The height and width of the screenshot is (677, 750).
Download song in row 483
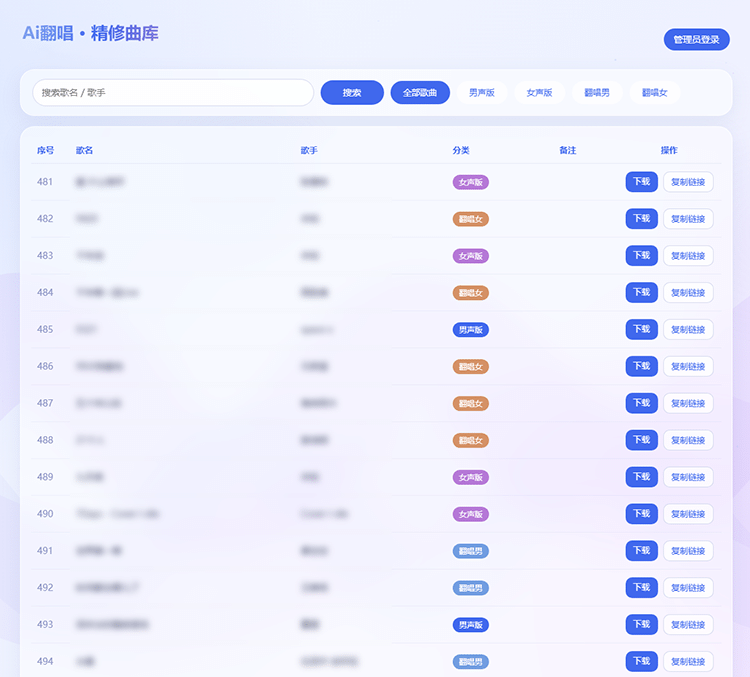coord(641,255)
